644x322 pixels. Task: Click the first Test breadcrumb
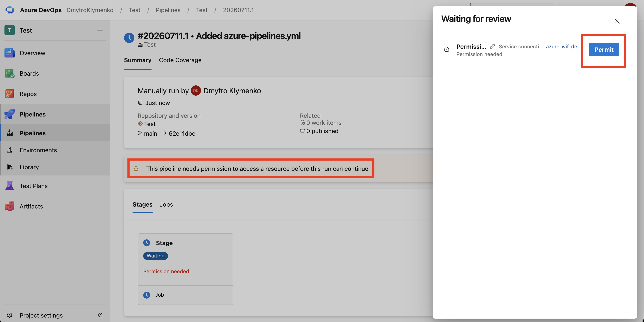[134, 10]
